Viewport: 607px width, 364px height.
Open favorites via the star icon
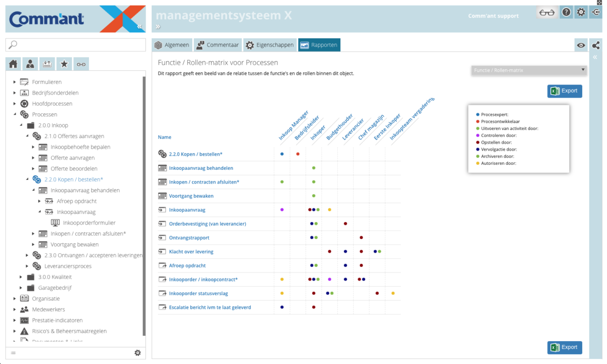(x=64, y=64)
